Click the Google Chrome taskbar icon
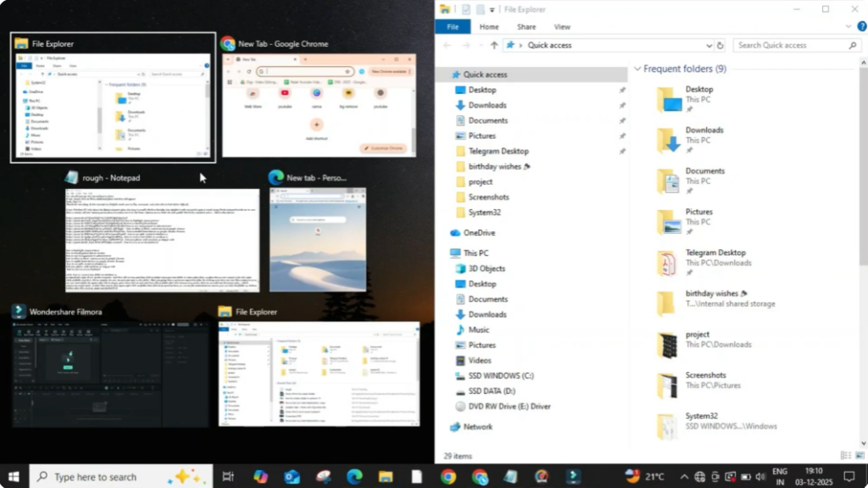Viewport: 868px width, 488px height. click(448, 476)
